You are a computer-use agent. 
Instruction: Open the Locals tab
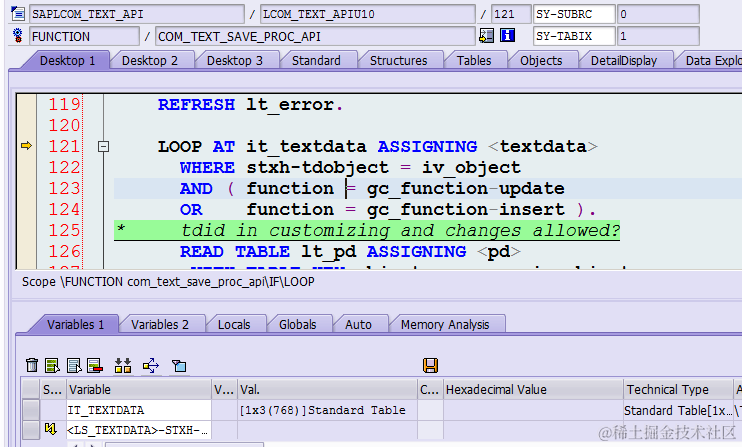click(x=234, y=324)
